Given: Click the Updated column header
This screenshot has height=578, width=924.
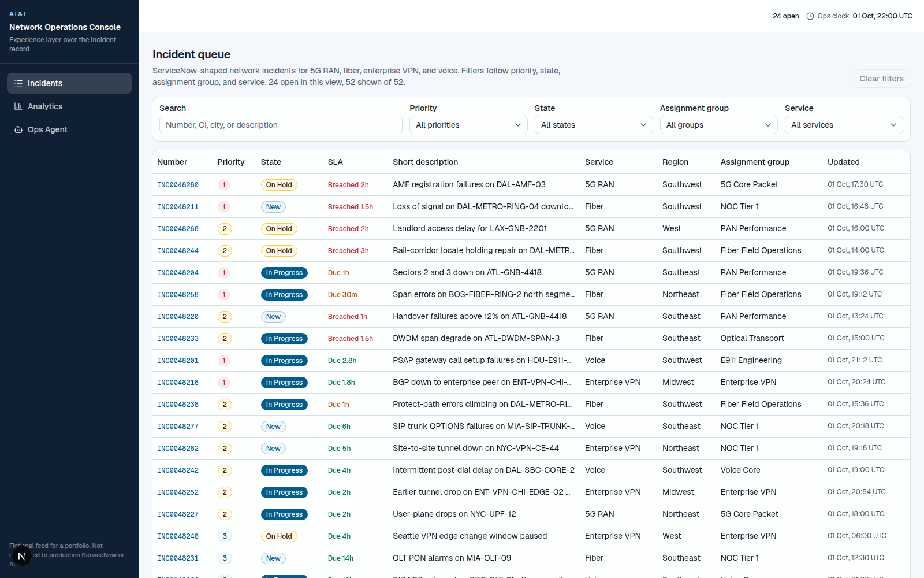Looking at the screenshot, I should [844, 162].
